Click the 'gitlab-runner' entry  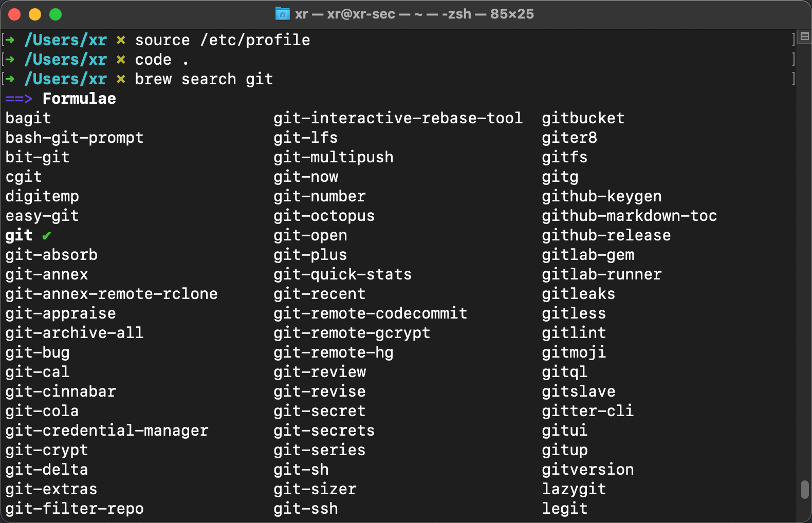(x=602, y=274)
